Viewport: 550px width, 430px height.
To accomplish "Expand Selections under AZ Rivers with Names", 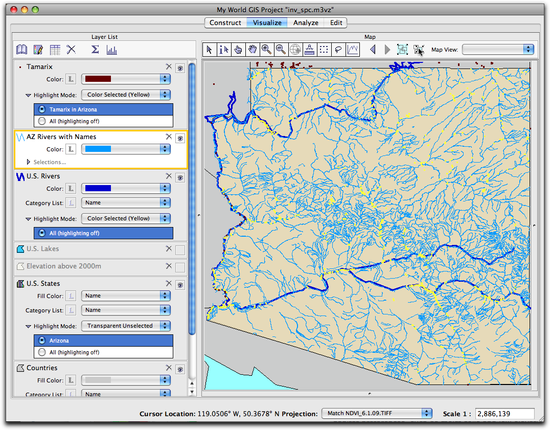I will [x=28, y=162].
